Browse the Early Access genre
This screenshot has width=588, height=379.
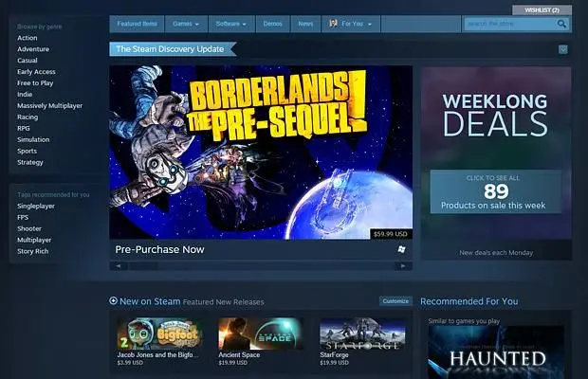pyautogui.click(x=36, y=71)
